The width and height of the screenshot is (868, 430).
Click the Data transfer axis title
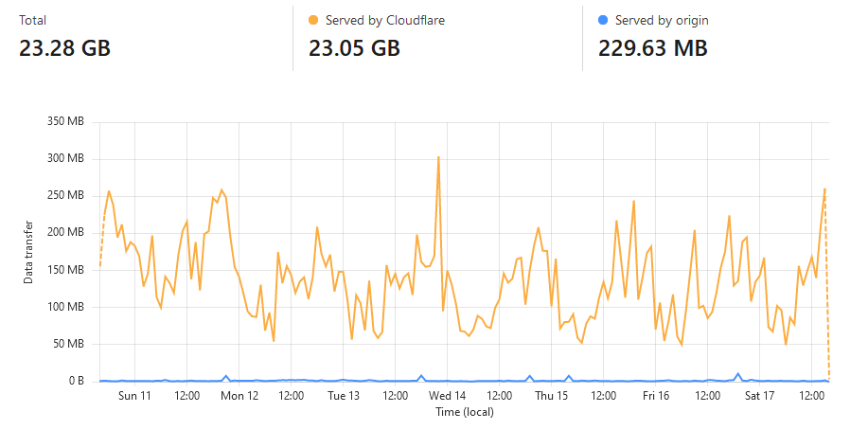(28, 251)
